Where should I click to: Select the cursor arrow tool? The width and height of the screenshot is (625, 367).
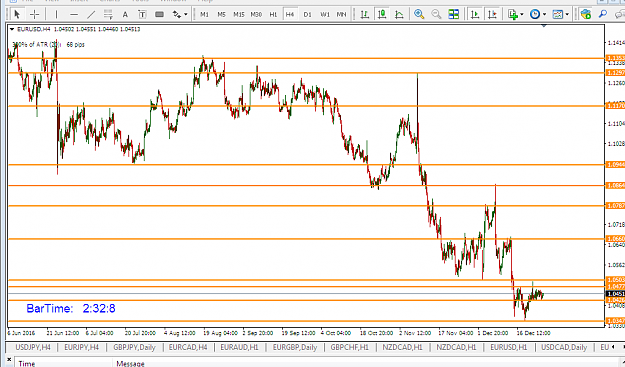click(x=17, y=14)
